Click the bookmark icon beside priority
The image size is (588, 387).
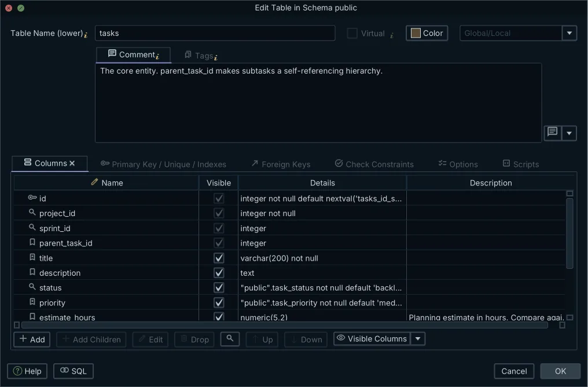click(x=32, y=302)
